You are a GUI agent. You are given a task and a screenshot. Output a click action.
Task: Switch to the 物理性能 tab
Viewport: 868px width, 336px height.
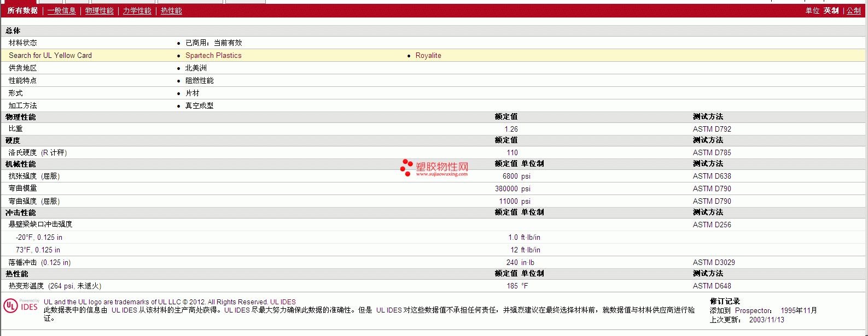(x=100, y=11)
